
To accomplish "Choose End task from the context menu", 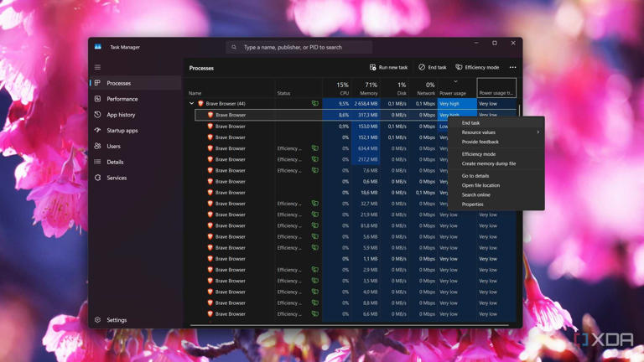I will click(x=471, y=123).
